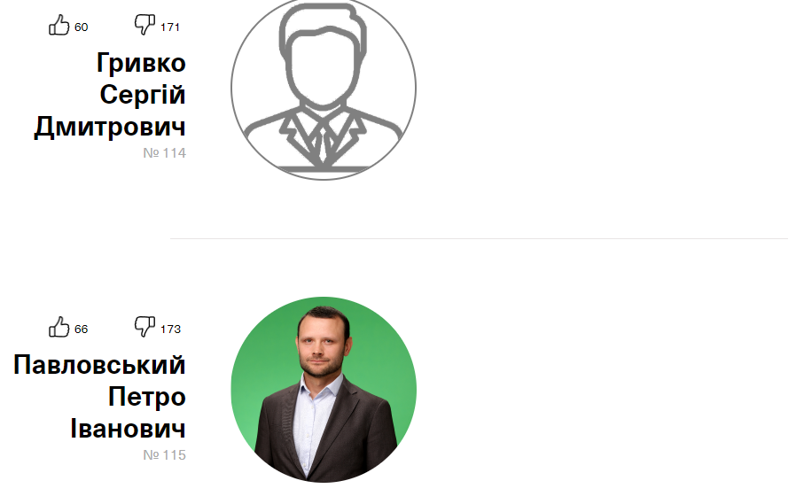Like candidate Гривко with thumbs-up icon
Image resolution: width=812 pixels, height=504 pixels.
59,25
